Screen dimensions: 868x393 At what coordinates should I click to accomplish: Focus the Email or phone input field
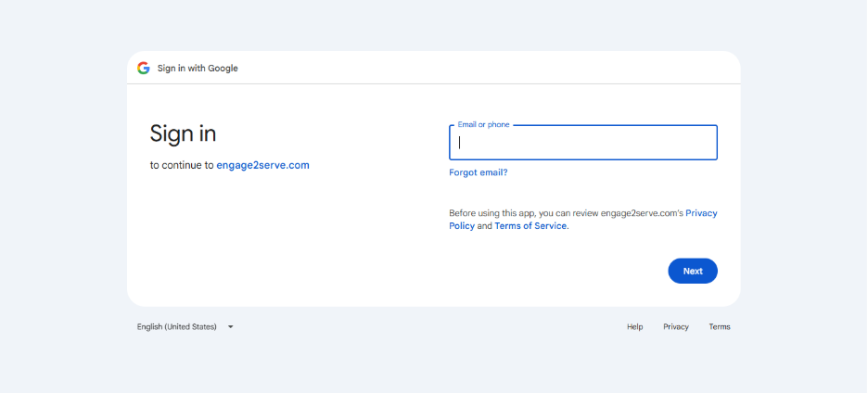pos(583,143)
